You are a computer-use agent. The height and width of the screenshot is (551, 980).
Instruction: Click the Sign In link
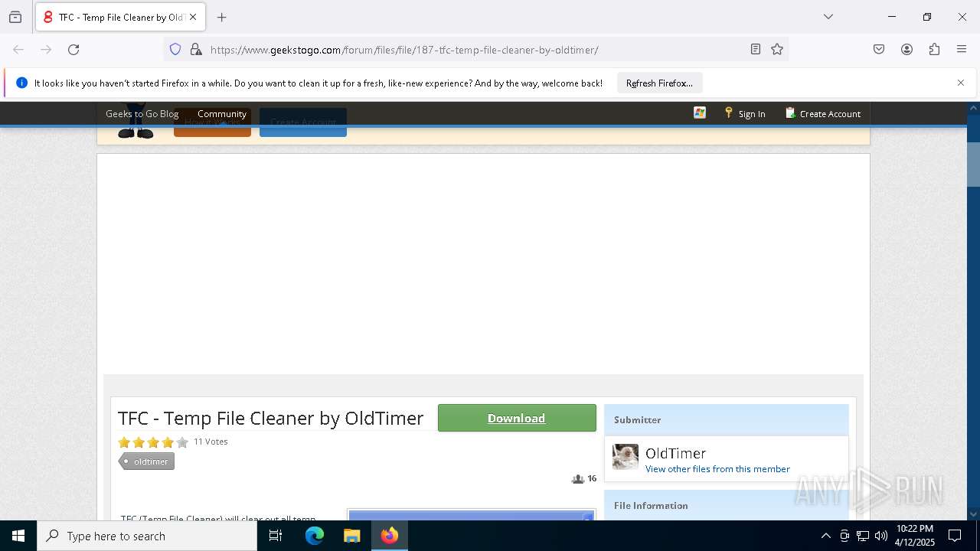click(745, 113)
